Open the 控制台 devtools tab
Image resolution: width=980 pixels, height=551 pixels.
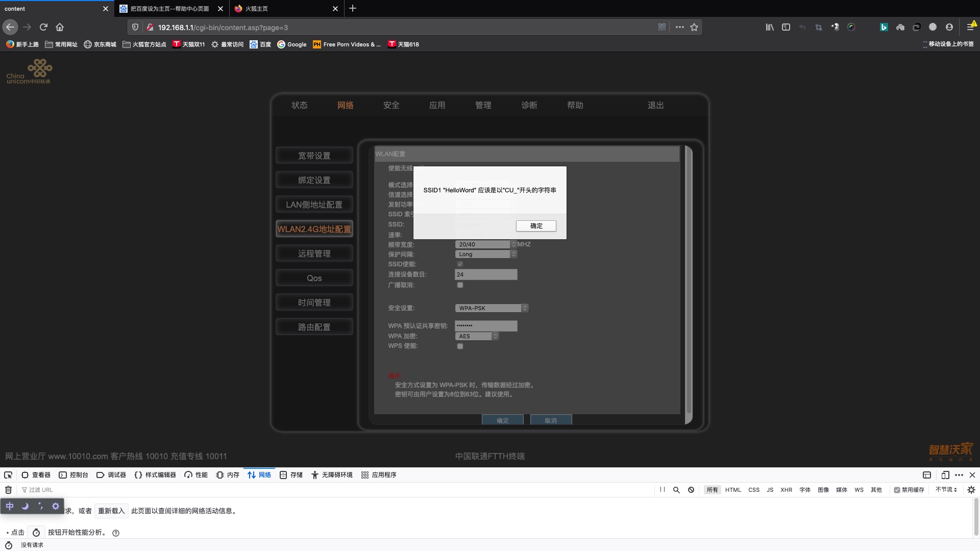click(x=73, y=475)
